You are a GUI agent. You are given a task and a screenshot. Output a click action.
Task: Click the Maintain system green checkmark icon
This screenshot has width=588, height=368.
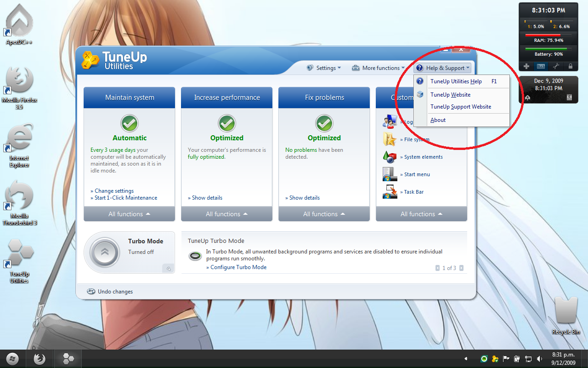(130, 123)
